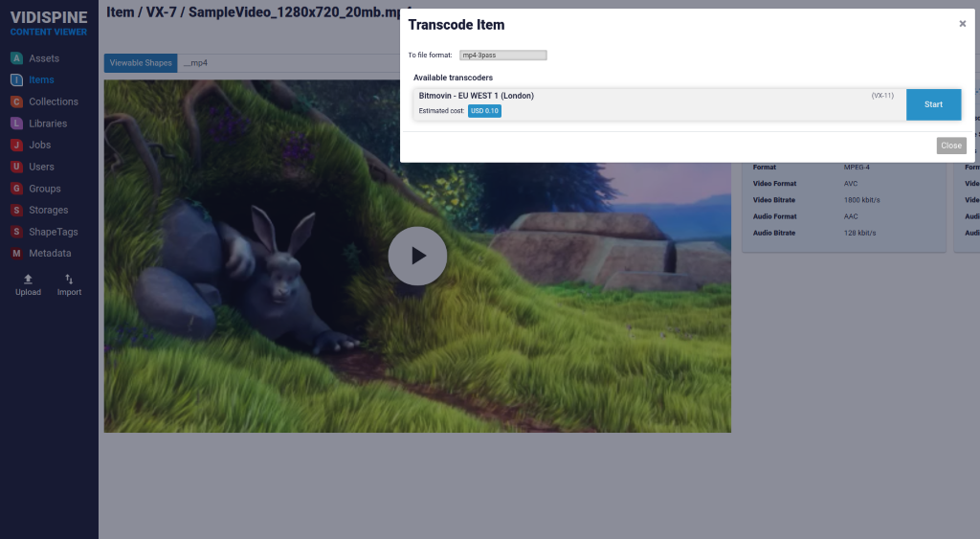Click the Assets 'A' sidebar icon

(16, 58)
